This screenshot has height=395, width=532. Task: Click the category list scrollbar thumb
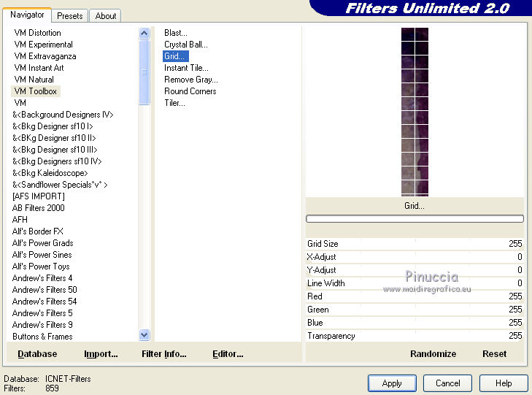144,72
